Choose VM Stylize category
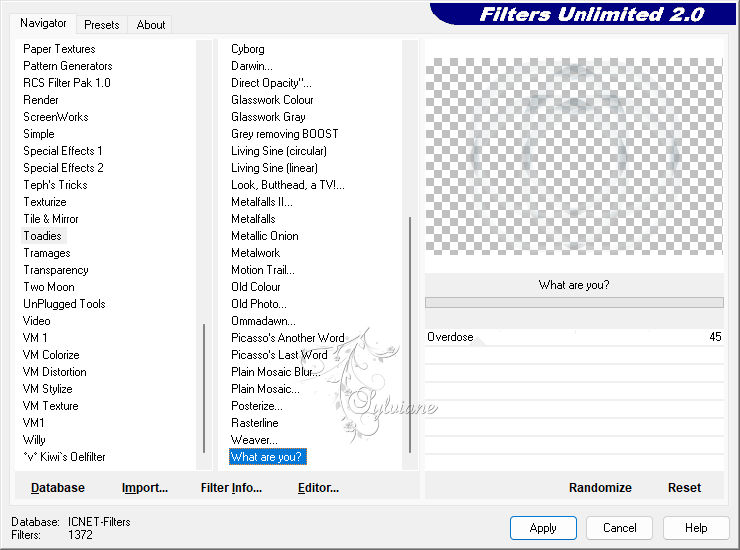The image size is (740, 550). pyautogui.click(x=47, y=389)
